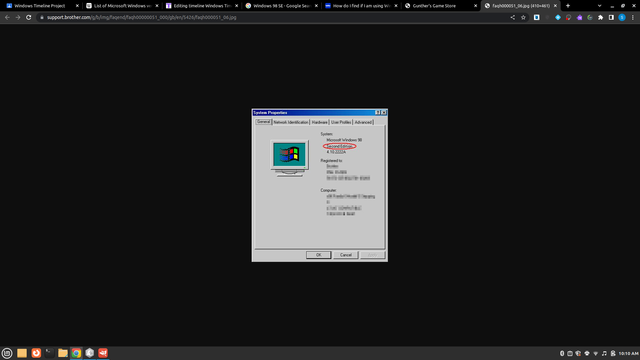Click the circled Second Edition text
The height and width of the screenshot is (360, 640).
coord(340,146)
